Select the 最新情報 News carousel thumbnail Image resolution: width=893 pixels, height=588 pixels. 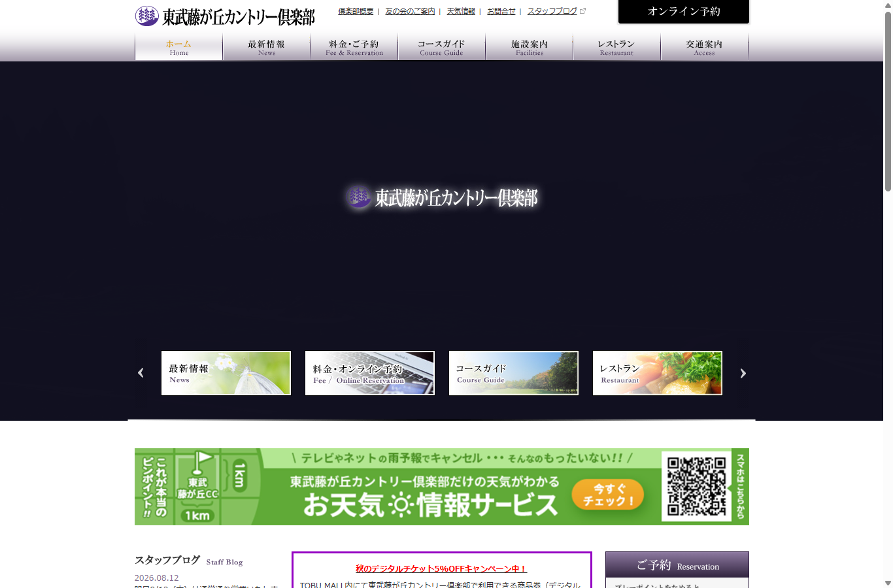pyautogui.click(x=226, y=373)
